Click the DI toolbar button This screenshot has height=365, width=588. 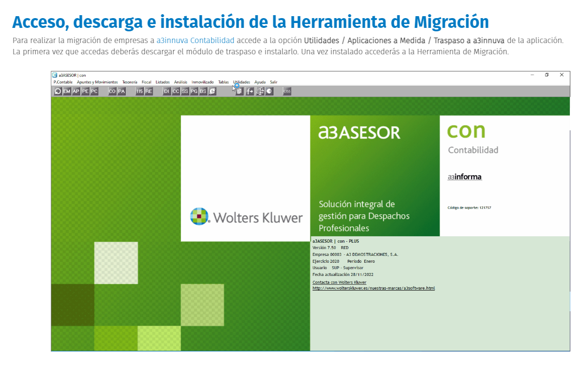(x=167, y=91)
